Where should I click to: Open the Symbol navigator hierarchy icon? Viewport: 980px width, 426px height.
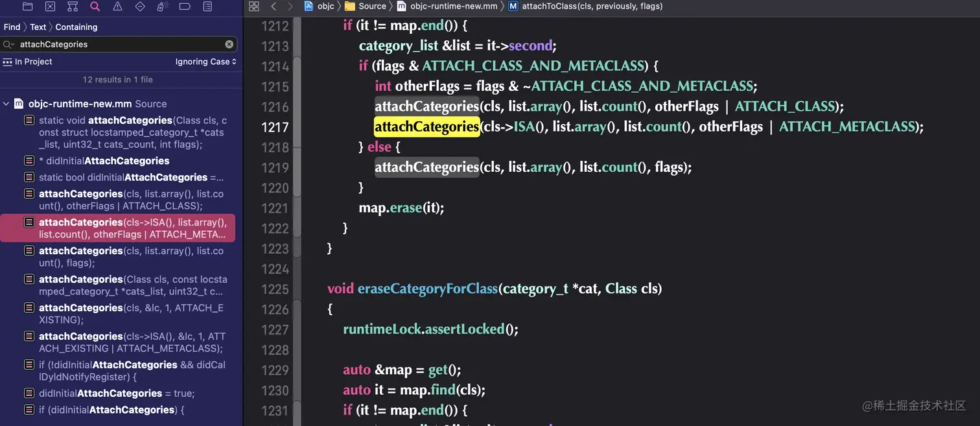[x=73, y=6]
